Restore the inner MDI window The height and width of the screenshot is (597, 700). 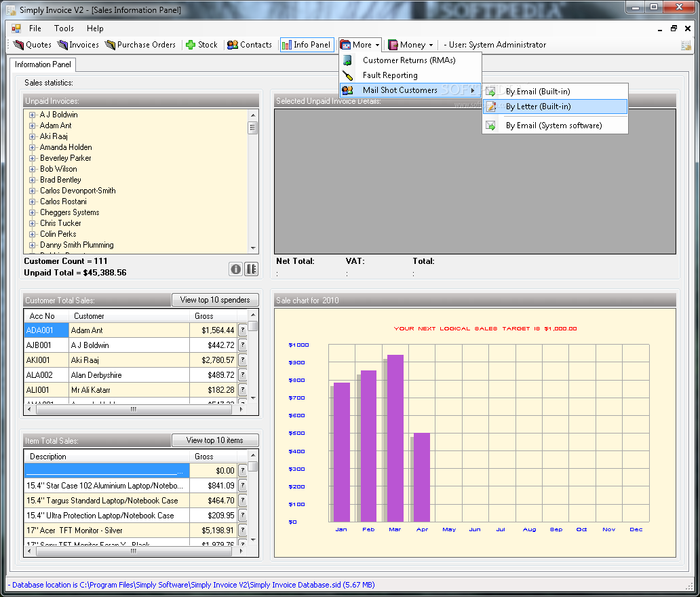(x=674, y=28)
